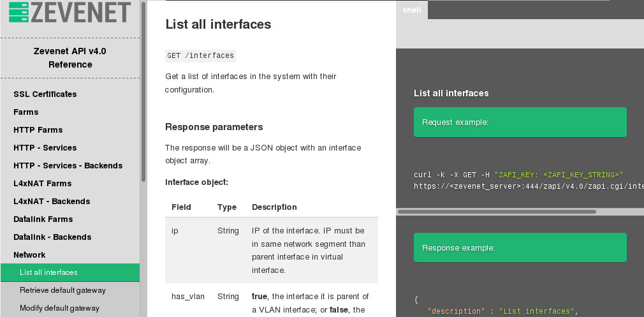Click the Response example banner
644x317 pixels.
tap(520, 247)
